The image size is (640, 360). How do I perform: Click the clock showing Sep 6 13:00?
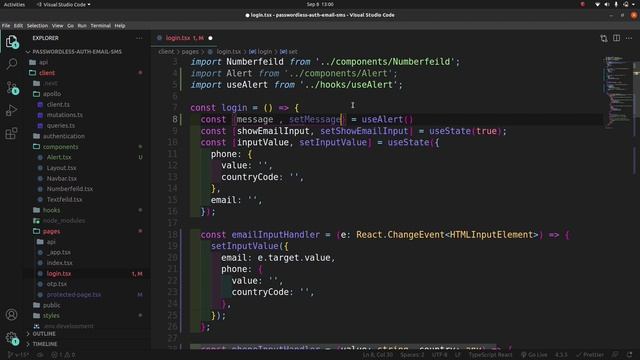coord(320,4)
